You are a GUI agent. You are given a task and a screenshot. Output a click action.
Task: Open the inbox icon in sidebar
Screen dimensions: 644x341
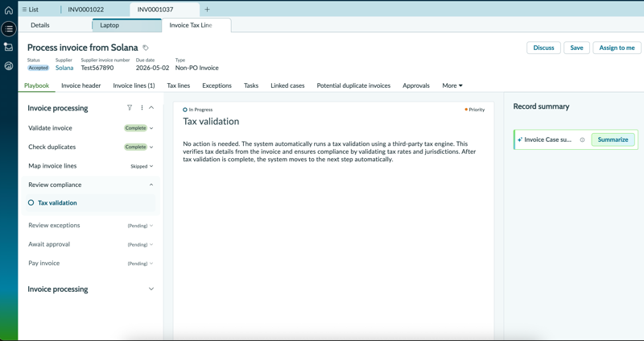coord(9,47)
